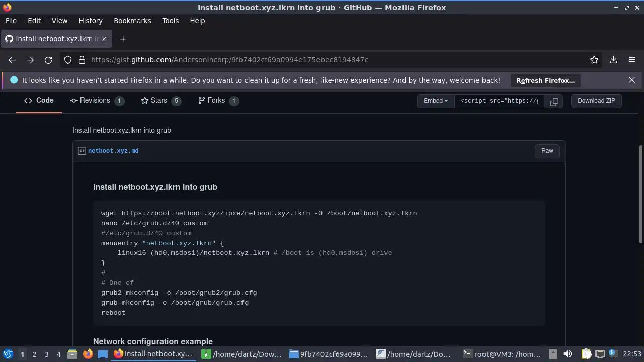Screen dimensions: 644x362
Task: Open the File menu
Action: point(11,21)
